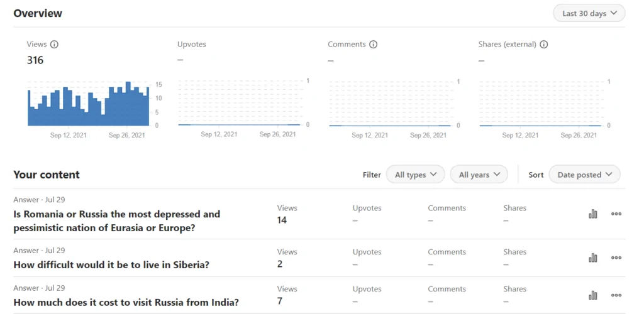Image resolution: width=644 pixels, height=314 pixels.
Task: Open the Romania or Russia depressed nation question
Action: 117,220
